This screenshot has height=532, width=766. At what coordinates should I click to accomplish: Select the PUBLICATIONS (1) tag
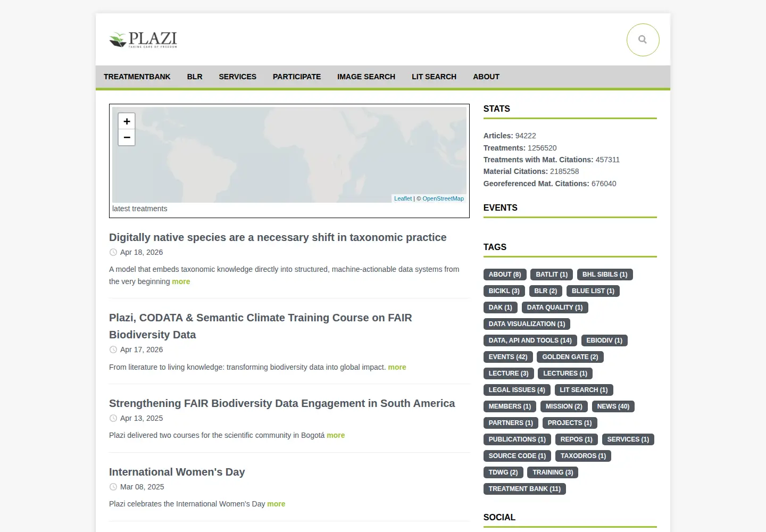point(517,439)
